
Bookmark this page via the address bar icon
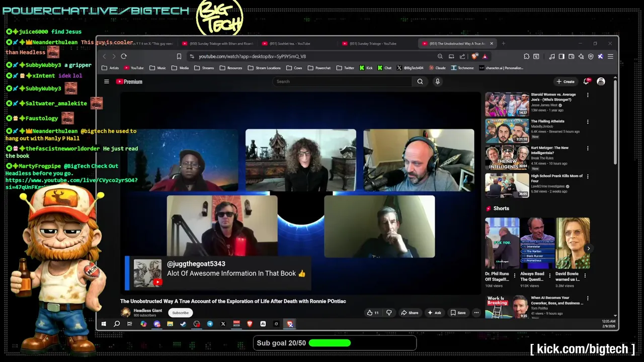(179, 56)
